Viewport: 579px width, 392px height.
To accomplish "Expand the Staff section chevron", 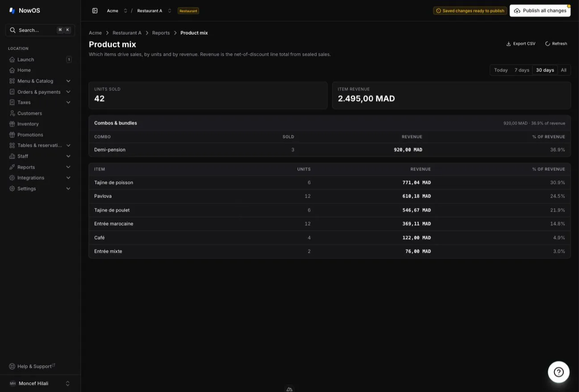I will [x=68, y=156].
